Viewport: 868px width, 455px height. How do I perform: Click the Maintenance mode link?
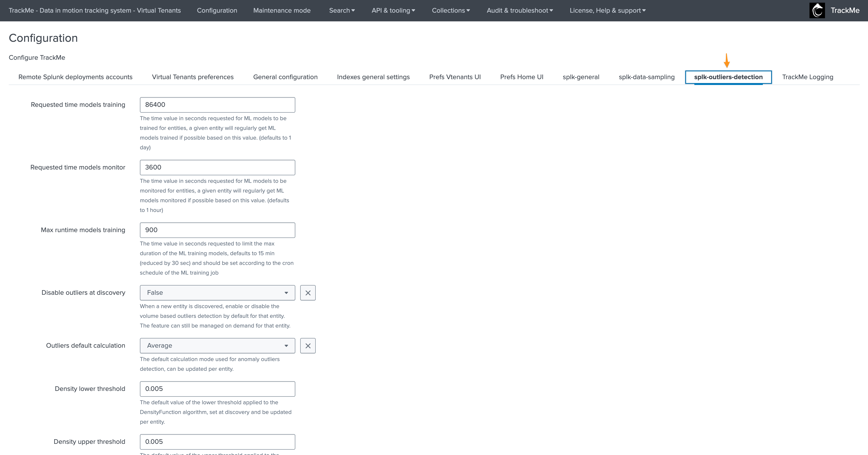(x=282, y=10)
